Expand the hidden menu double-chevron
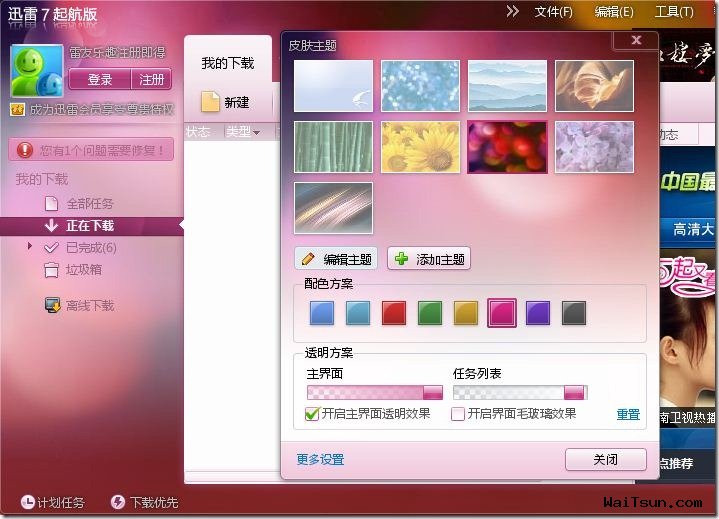The width and height of the screenshot is (719, 519). tap(513, 11)
